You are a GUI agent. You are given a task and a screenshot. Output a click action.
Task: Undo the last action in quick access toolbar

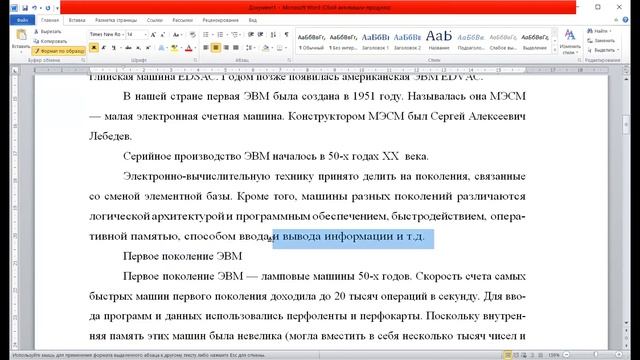click(35, 8)
